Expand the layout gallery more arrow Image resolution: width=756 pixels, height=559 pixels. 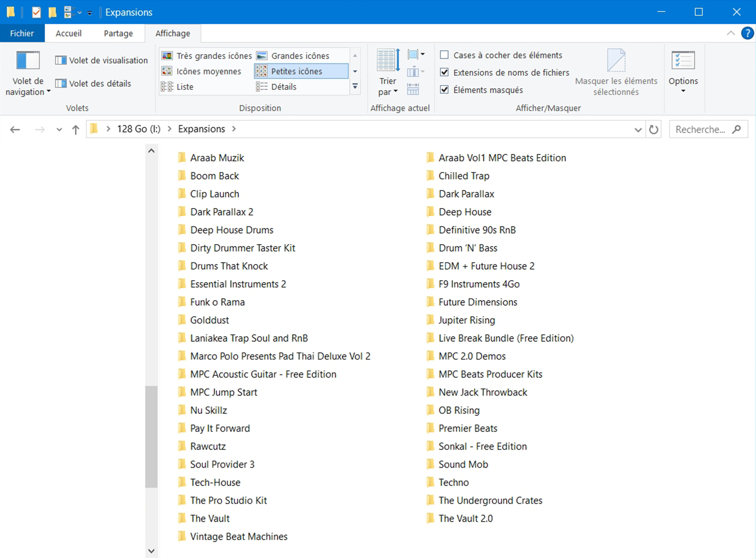[x=355, y=86]
